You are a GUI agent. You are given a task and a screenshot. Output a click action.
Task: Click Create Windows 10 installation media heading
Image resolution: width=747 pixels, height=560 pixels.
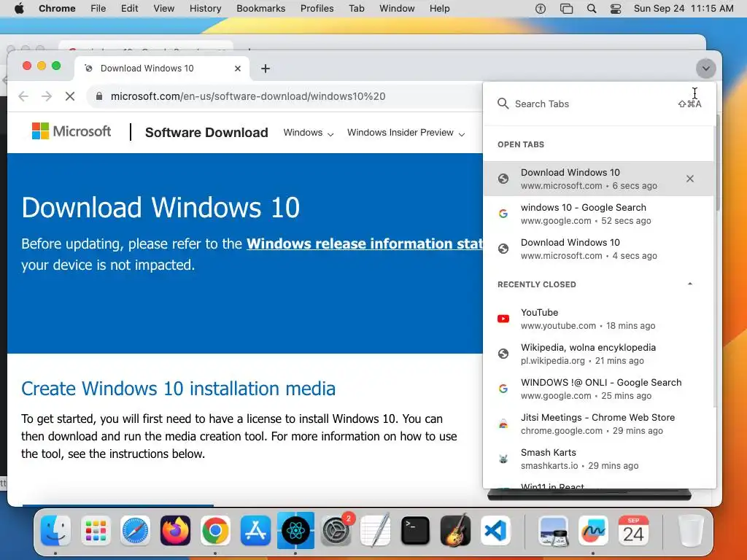[x=178, y=389]
